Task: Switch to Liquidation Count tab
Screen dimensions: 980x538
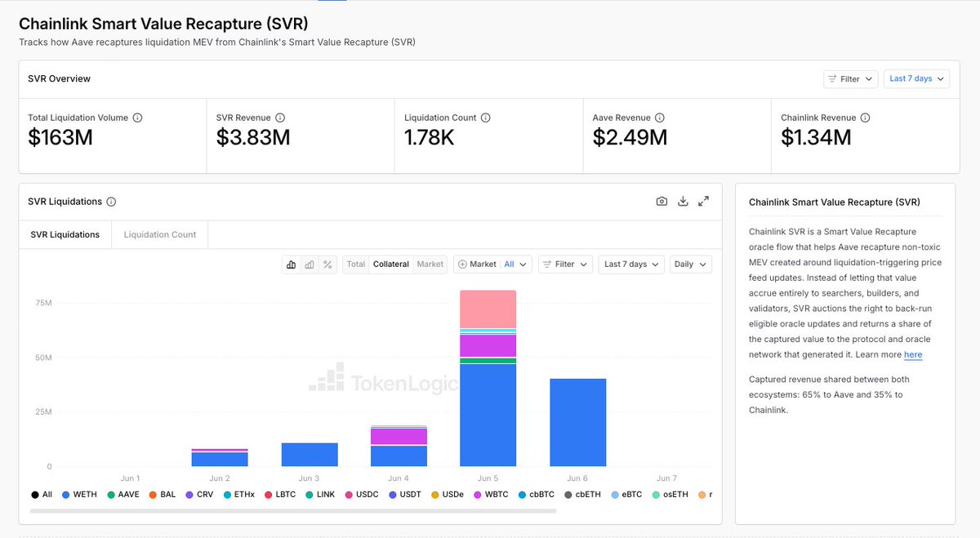Action: coord(160,234)
